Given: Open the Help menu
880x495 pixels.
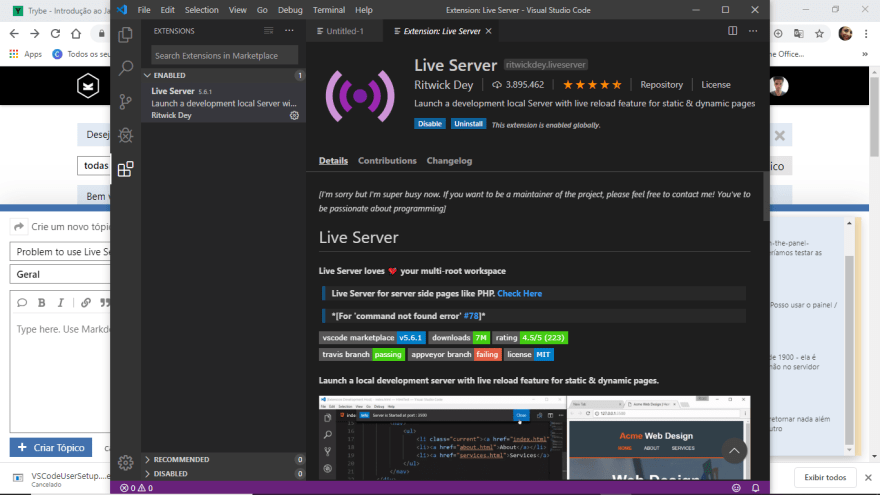Looking at the screenshot, I should (x=364, y=10).
